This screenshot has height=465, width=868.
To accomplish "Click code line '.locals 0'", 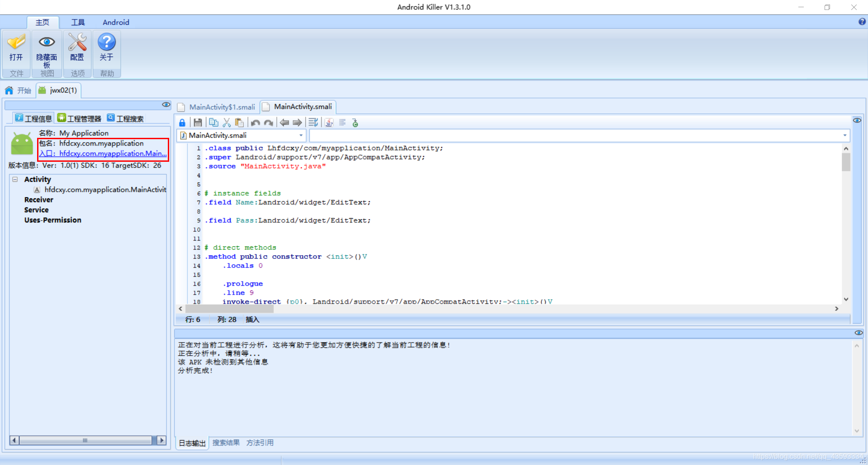I will click(242, 266).
